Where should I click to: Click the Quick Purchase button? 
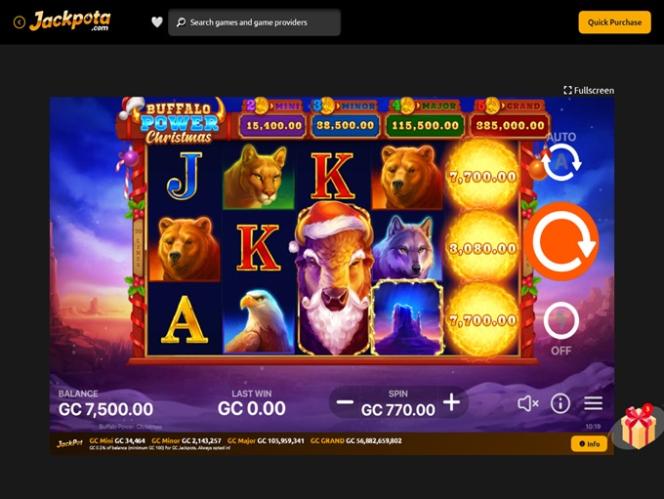pos(614,22)
